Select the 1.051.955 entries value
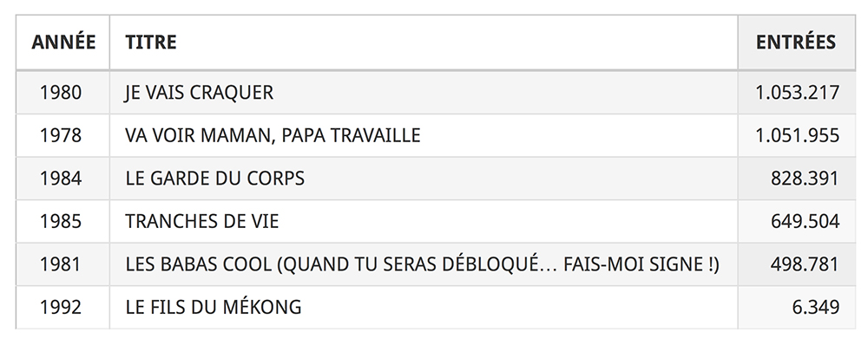Image resolution: width=868 pixels, height=345 pixels. 798,135
